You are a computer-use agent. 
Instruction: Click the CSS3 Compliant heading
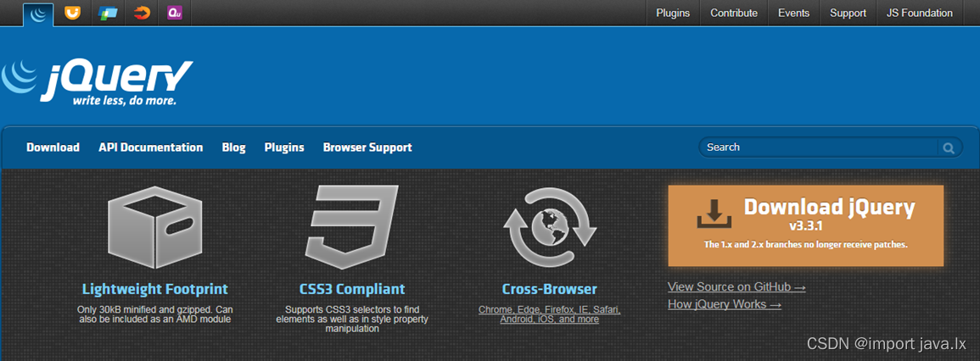coord(352,289)
